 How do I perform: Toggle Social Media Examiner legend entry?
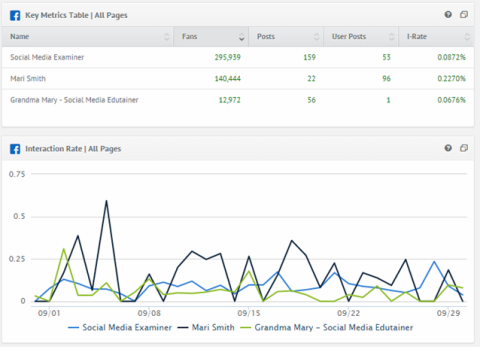point(120,327)
